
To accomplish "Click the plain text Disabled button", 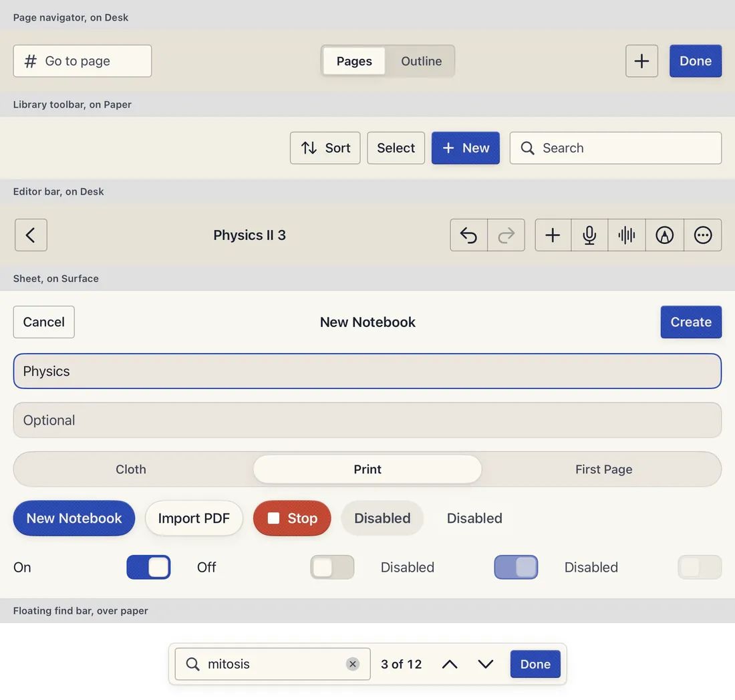I will 474,518.
